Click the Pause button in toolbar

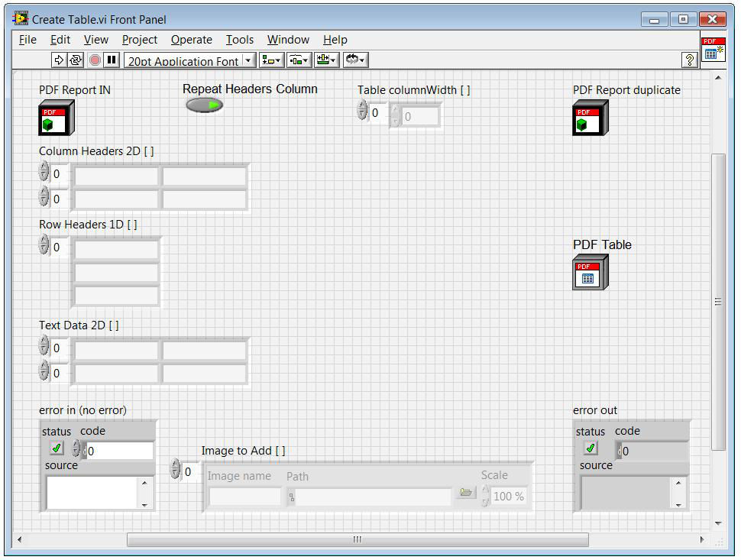(112, 60)
